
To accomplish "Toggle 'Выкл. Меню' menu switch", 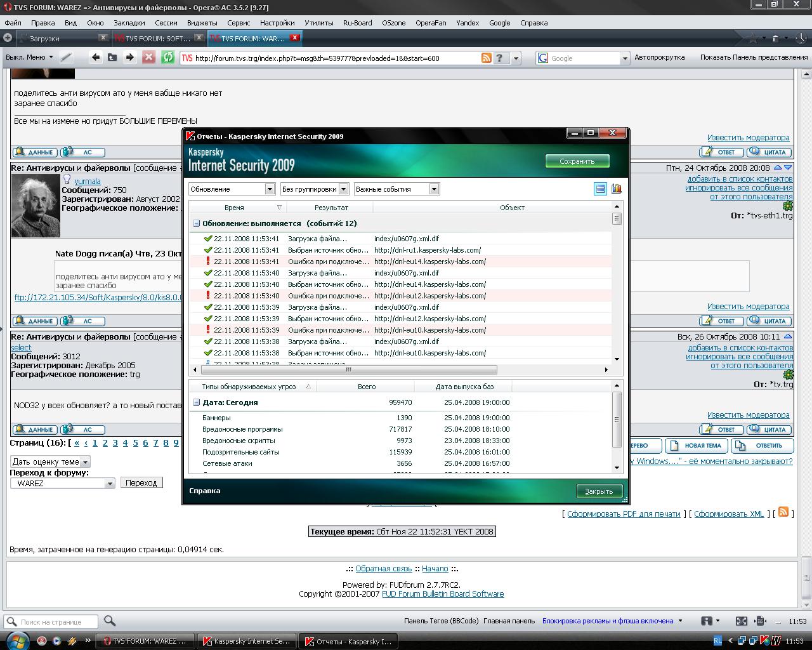I will tap(25, 57).
